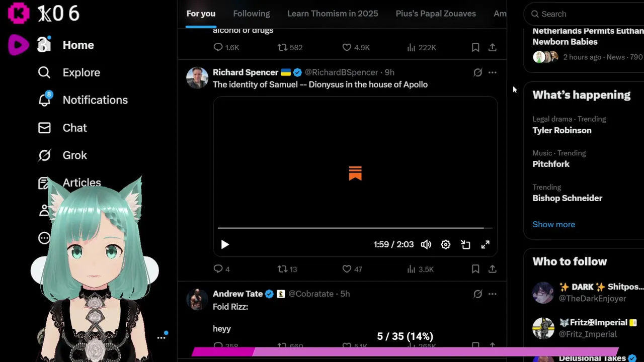Like the top post with 4.9K likes
This screenshot has width=644, height=362.
click(356, 47)
